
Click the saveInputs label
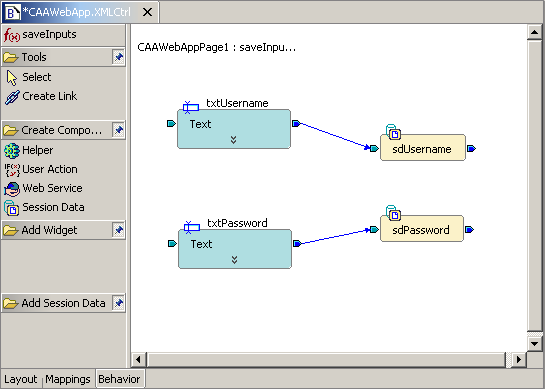(49, 34)
